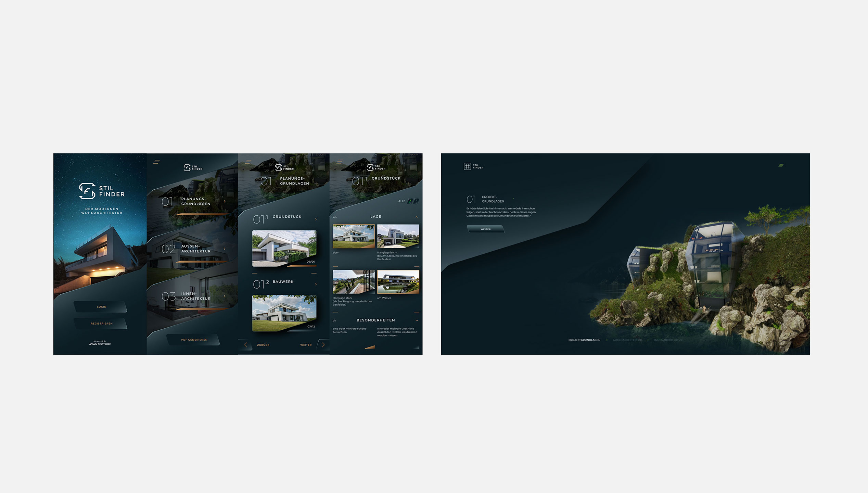Viewport: 868px width, 493px height.
Task: Click the progress bar under Planungs-Grundlagen
Action: (x=203, y=214)
